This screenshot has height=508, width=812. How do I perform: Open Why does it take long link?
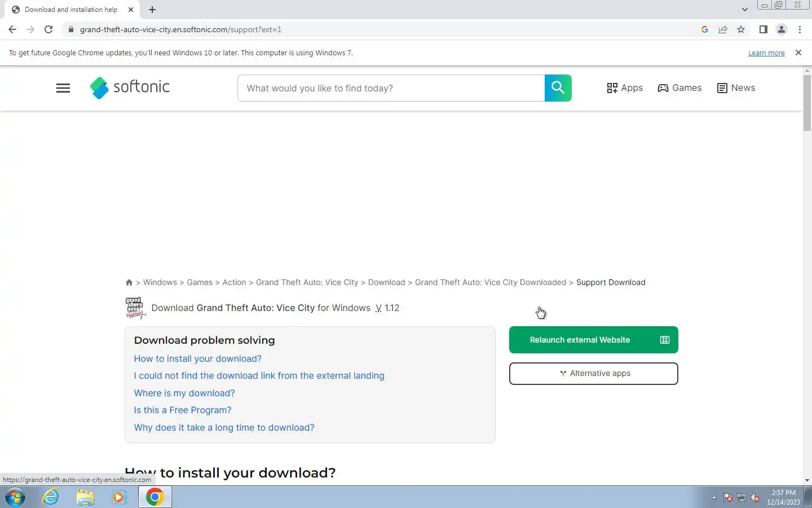tap(224, 428)
